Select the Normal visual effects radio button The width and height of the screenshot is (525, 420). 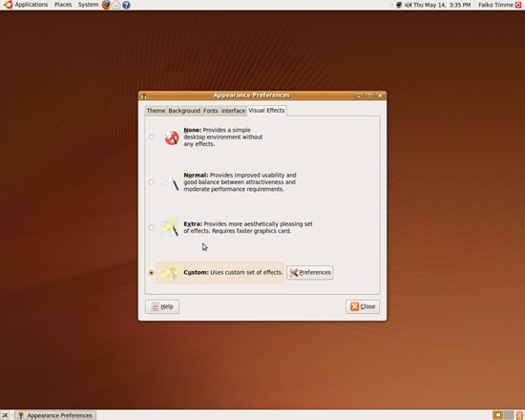click(x=152, y=182)
